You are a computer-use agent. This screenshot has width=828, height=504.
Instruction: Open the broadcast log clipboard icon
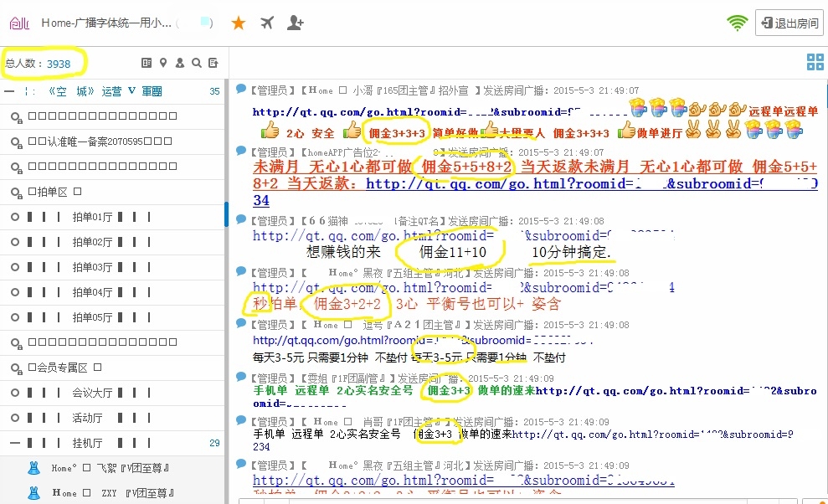213,63
